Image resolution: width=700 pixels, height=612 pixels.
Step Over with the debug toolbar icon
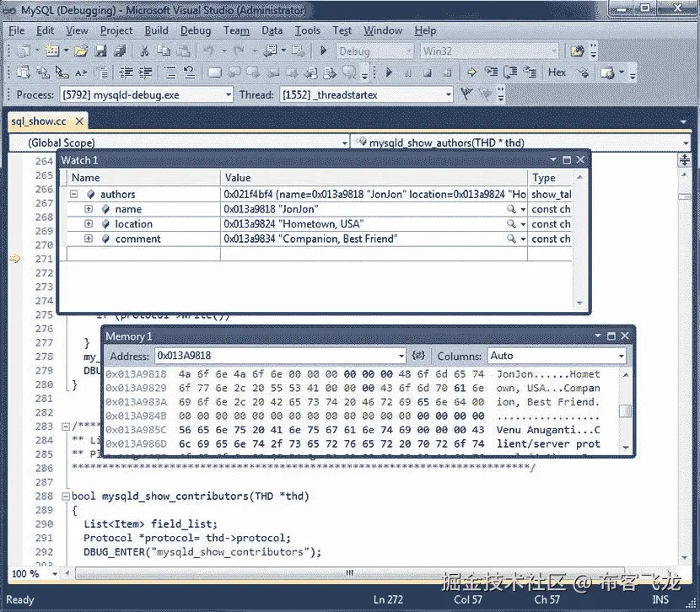(510, 72)
